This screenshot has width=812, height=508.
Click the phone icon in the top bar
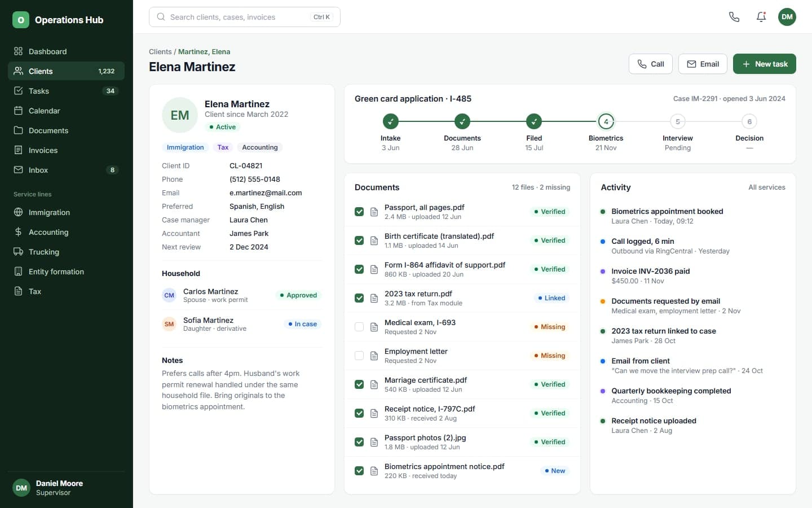734,17
